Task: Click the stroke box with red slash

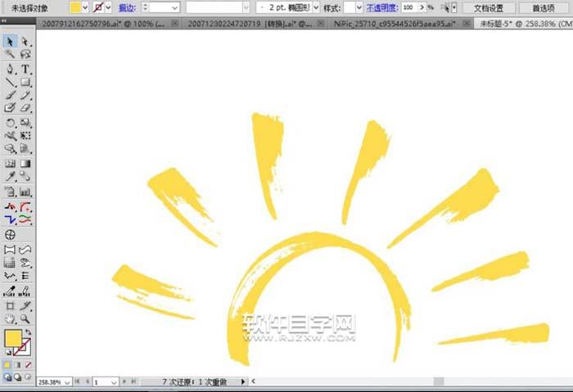Action: point(23,347)
